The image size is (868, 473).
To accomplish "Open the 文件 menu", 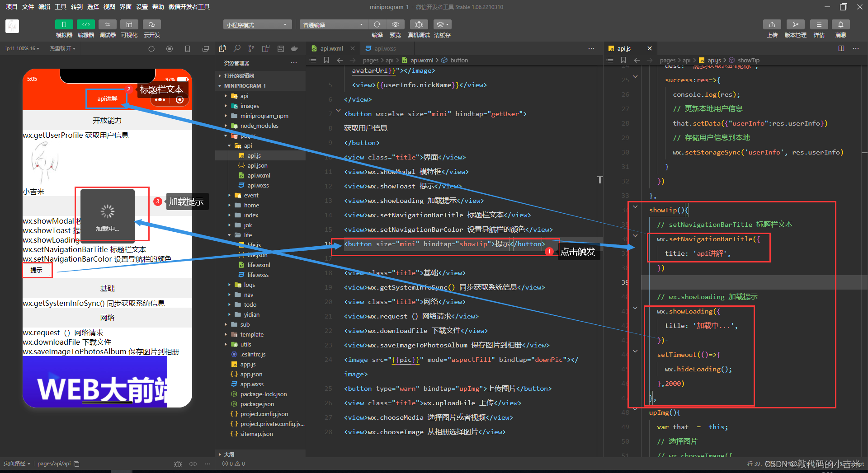I will pos(28,7).
